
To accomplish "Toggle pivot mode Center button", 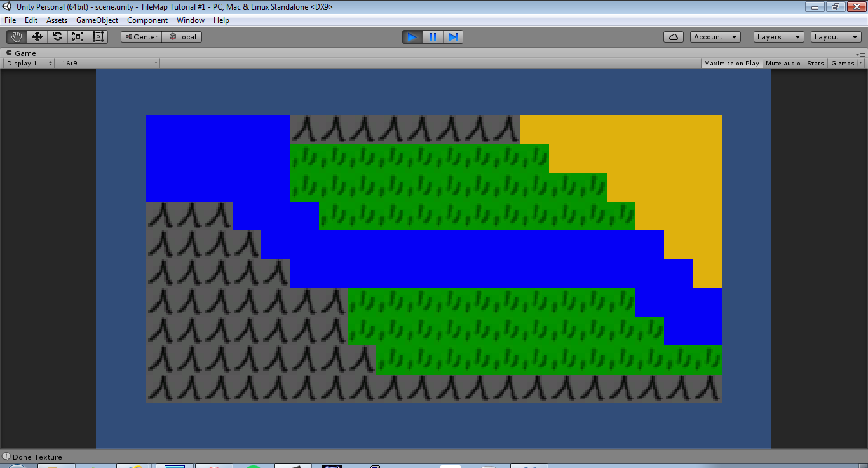I will (141, 37).
